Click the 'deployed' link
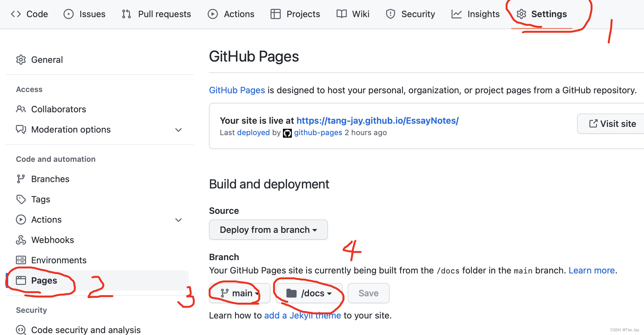 pos(253,132)
